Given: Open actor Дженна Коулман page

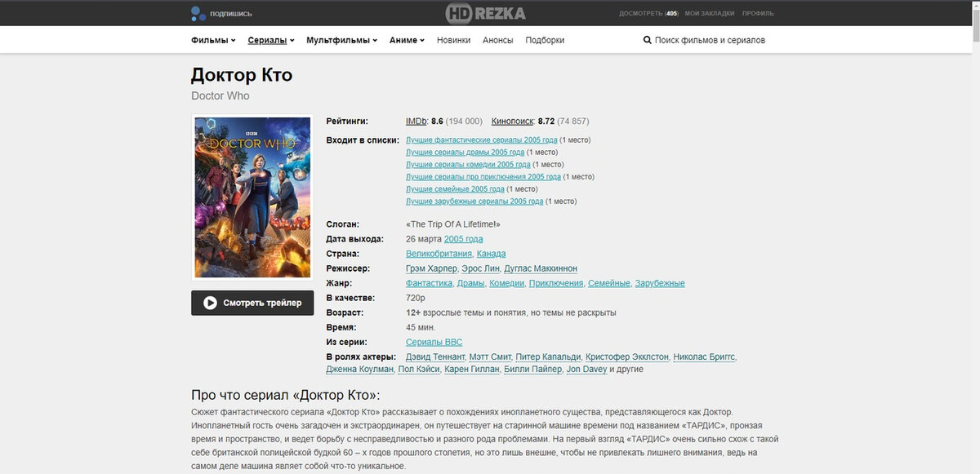Looking at the screenshot, I should point(360,369).
